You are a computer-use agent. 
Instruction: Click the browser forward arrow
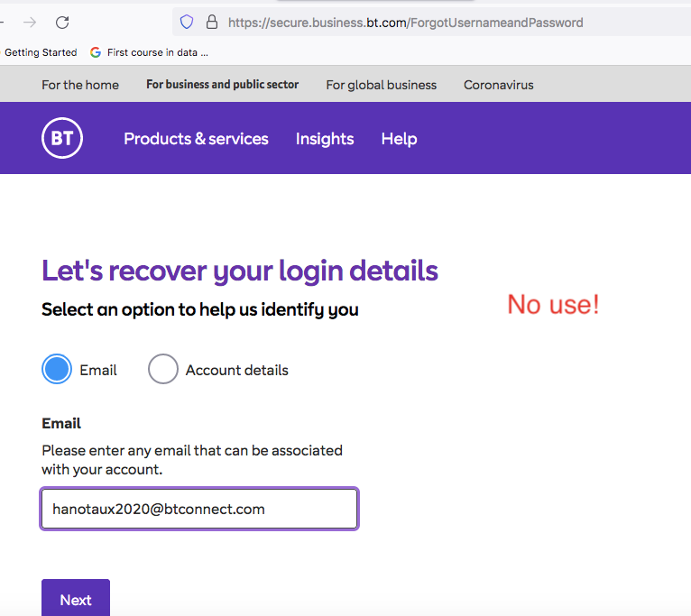coord(30,23)
